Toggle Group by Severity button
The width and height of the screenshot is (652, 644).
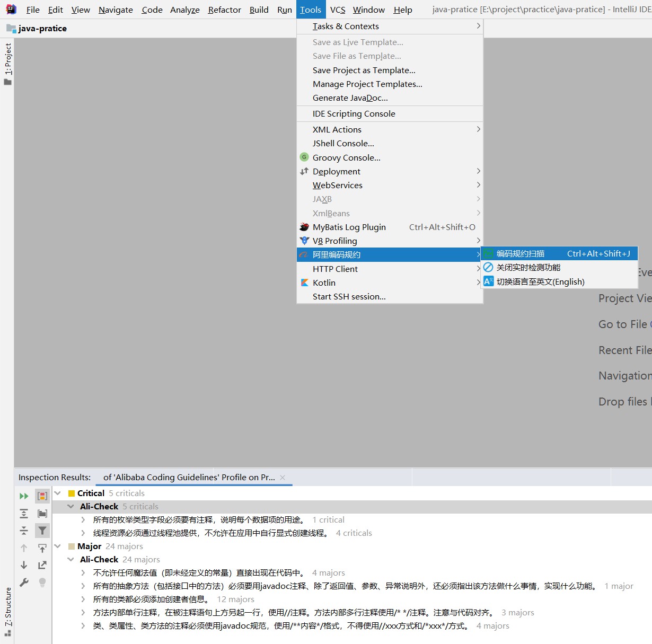[x=42, y=496]
